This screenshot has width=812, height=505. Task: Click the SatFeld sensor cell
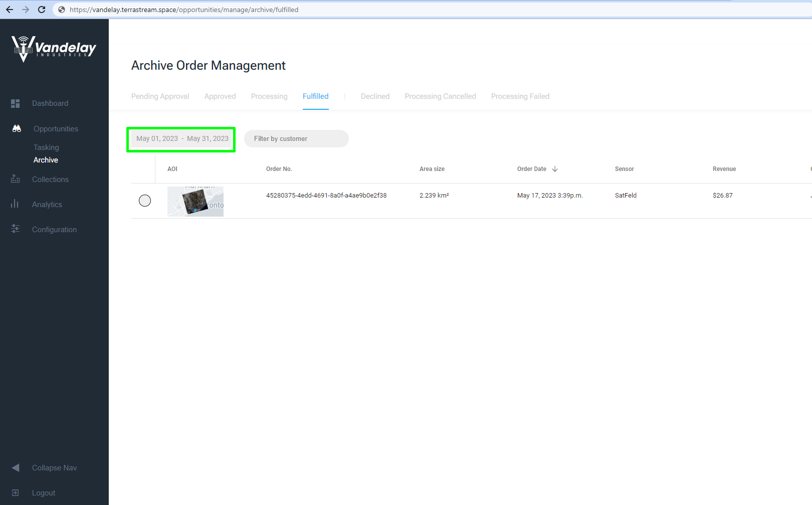coord(626,196)
